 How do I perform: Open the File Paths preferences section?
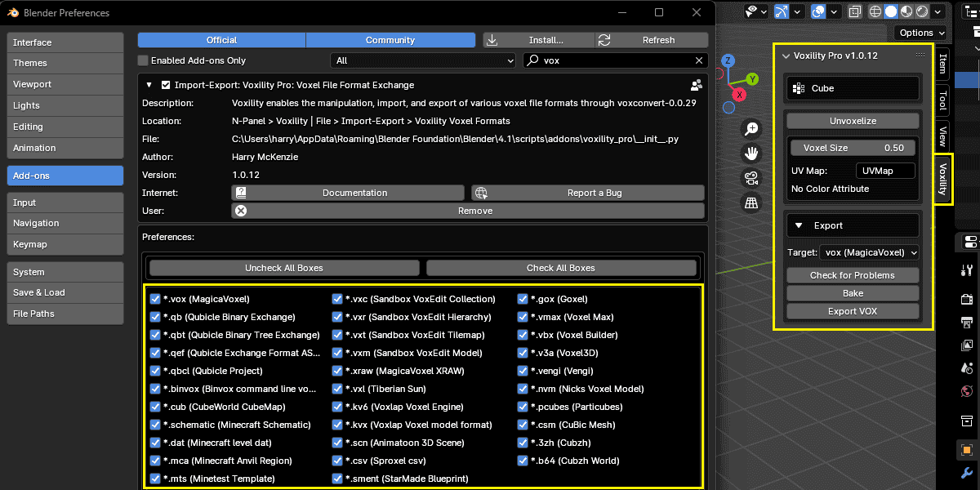(65, 314)
